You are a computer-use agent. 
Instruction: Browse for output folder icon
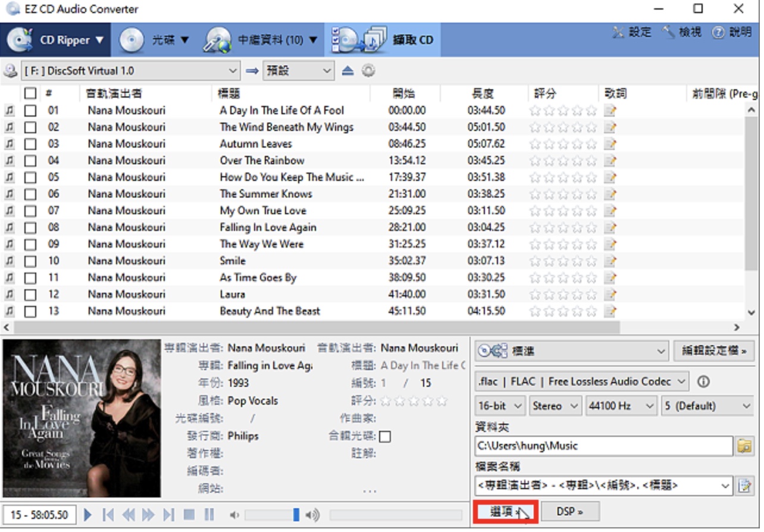click(744, 447)
